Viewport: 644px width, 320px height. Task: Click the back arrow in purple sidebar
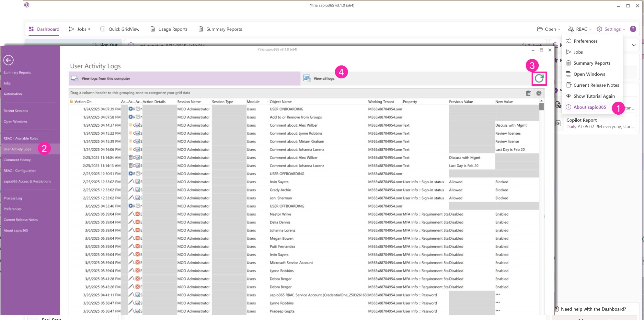(8, 60)
